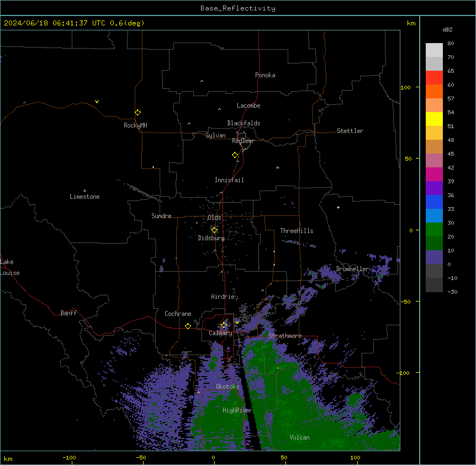
Task: Click the RockyMH label
Action: pos(135,125)
